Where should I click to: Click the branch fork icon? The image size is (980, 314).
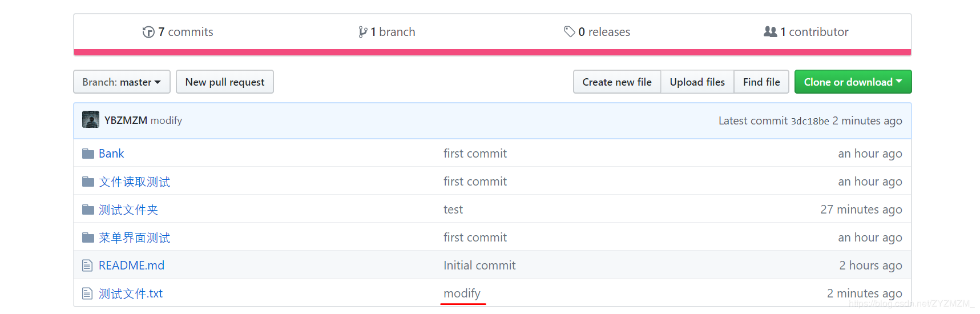tap(362, 32)
